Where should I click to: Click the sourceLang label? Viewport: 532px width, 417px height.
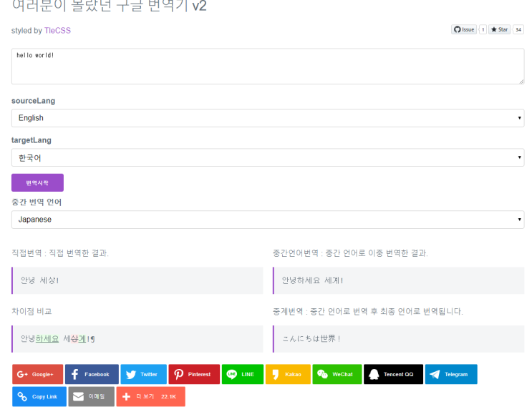(33, 101)
